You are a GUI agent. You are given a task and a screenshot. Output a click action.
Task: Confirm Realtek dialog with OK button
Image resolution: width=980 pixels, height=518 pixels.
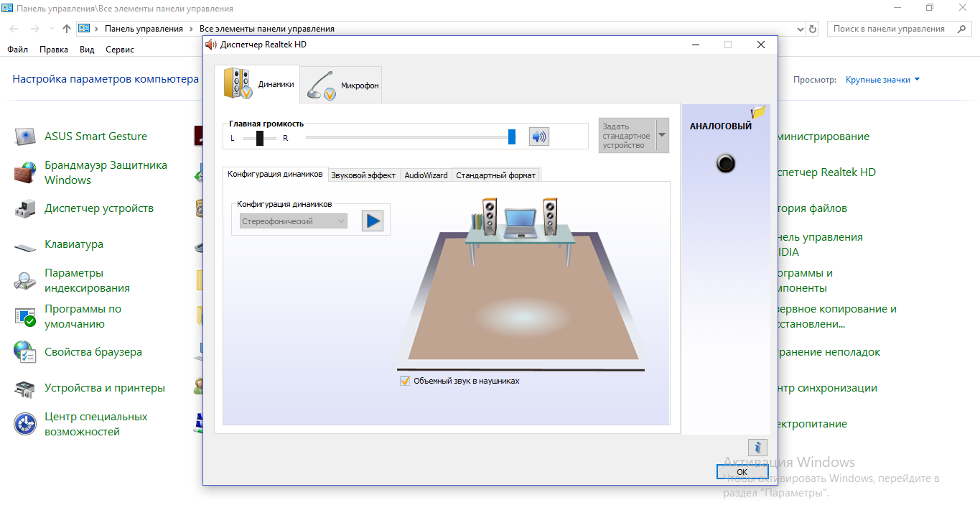[742, 472]
